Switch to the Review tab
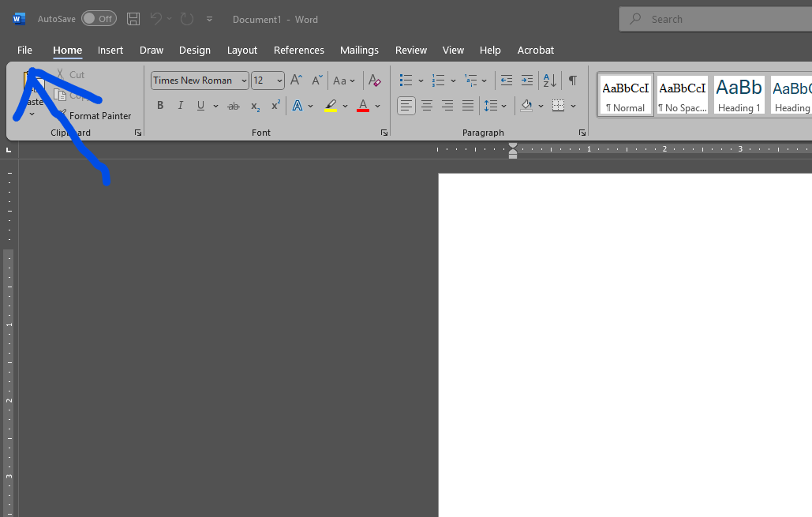 [x=410, y=51]
